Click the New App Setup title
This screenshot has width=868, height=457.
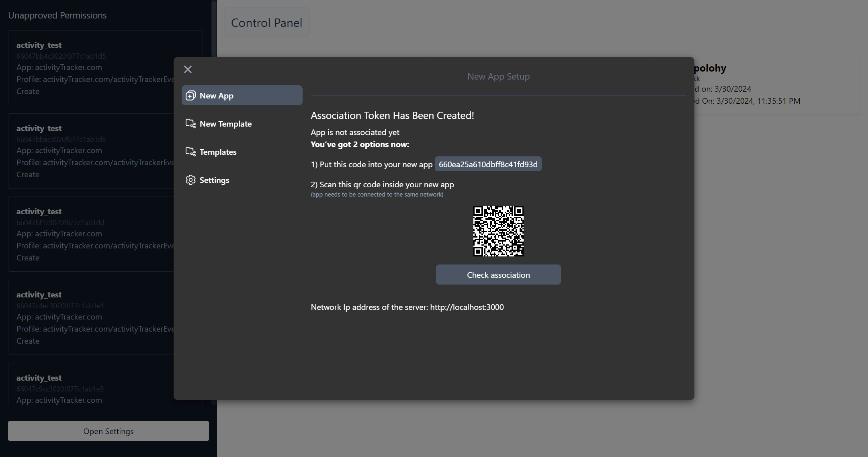click(498, 76)
